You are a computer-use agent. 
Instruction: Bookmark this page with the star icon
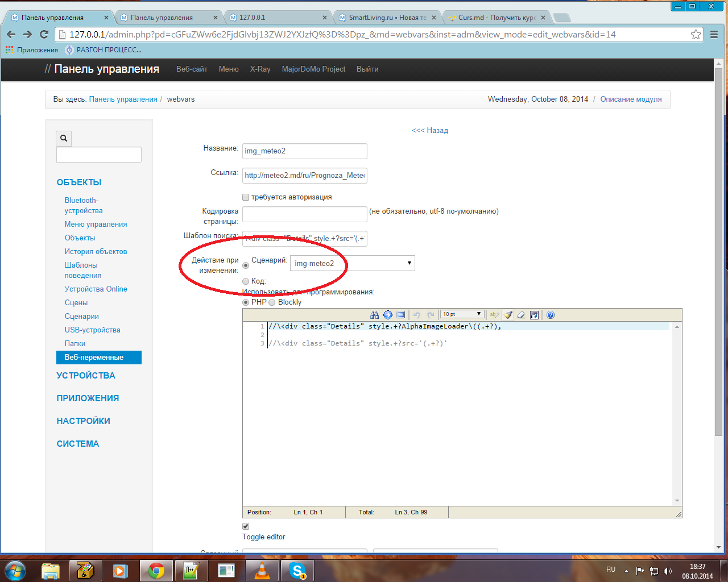click(696, 35)
